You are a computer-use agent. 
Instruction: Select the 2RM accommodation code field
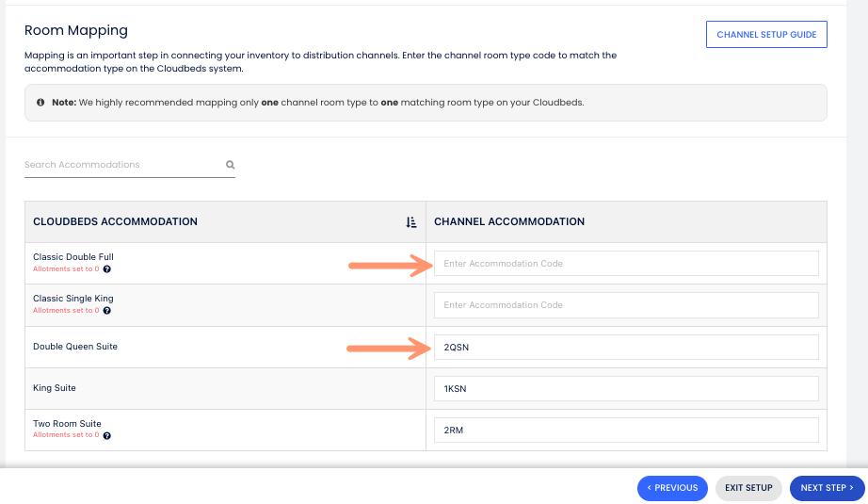coord(625,431)
